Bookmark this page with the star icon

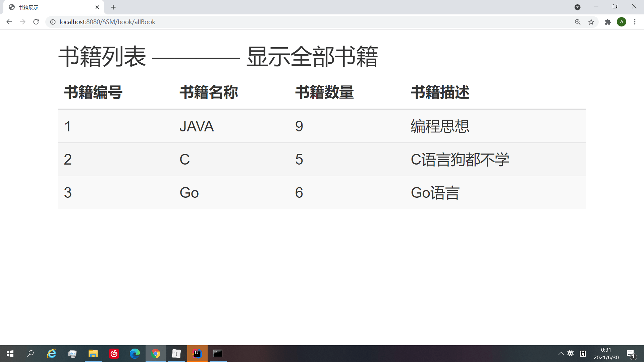pyautogui.click(x=591, y=22)
